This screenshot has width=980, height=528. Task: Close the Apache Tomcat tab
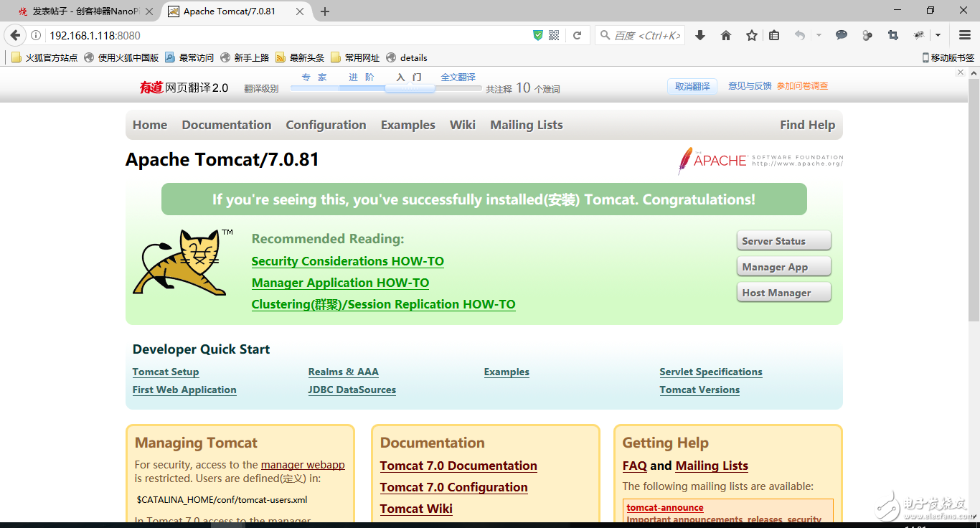[x=300, y=11]
